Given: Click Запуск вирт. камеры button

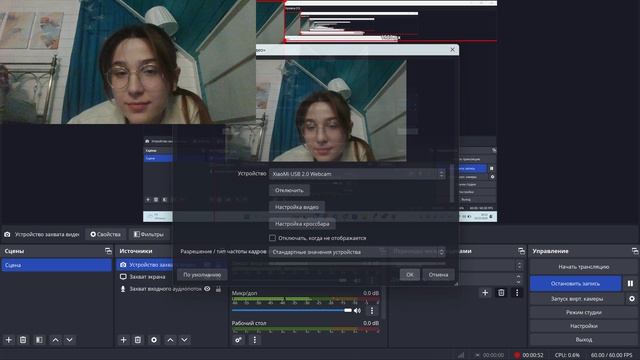Looking at the screenshot, I should click(577, 299).
